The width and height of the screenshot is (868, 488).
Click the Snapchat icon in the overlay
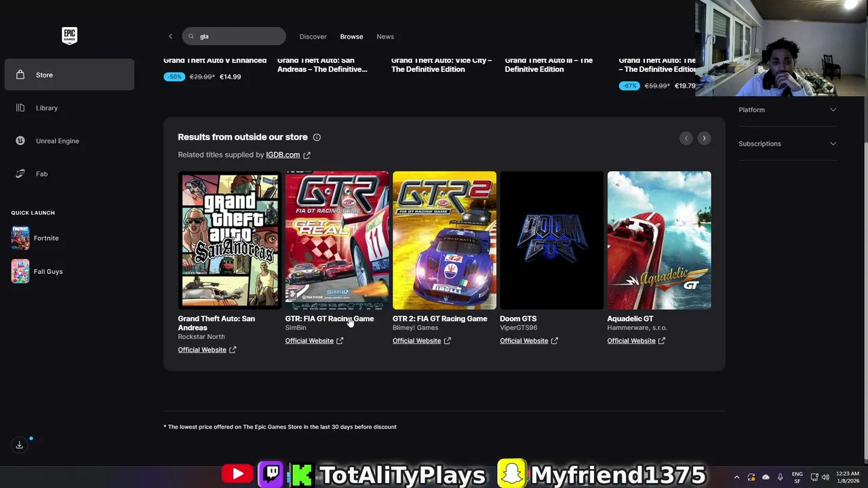click(x=512, y=474)
